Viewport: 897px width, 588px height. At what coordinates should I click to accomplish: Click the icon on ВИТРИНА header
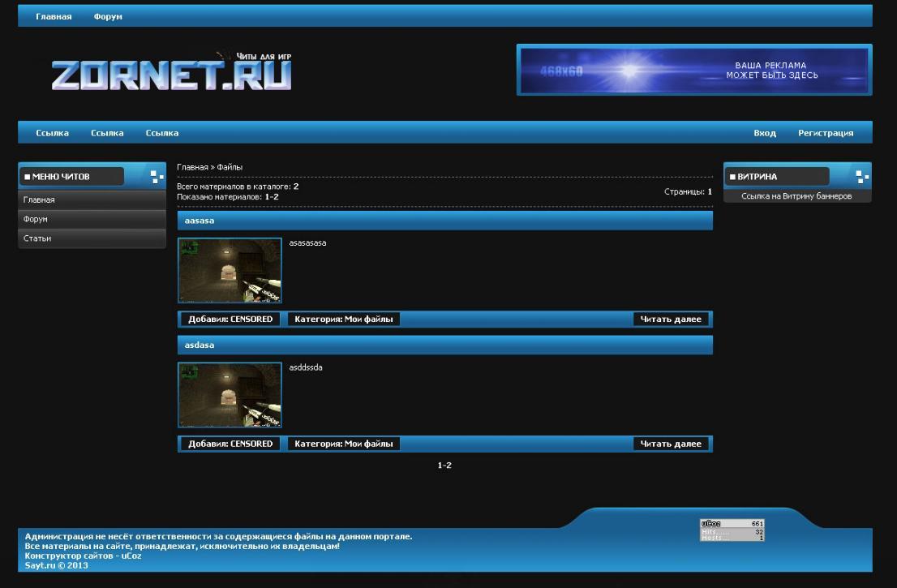862,177
